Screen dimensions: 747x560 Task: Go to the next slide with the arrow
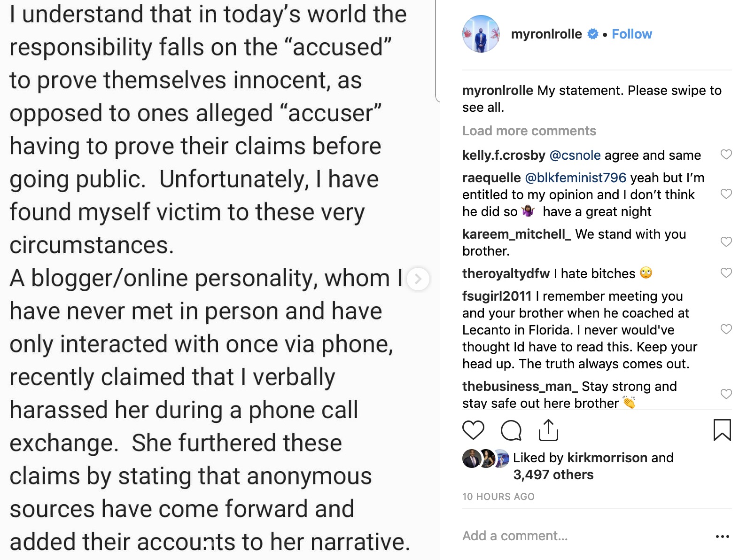coord(418,279)
